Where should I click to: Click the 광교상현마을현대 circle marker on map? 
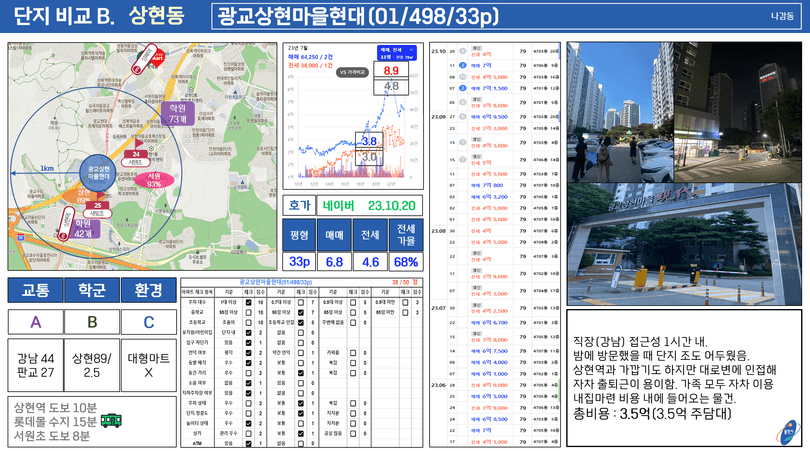(98, 173)
